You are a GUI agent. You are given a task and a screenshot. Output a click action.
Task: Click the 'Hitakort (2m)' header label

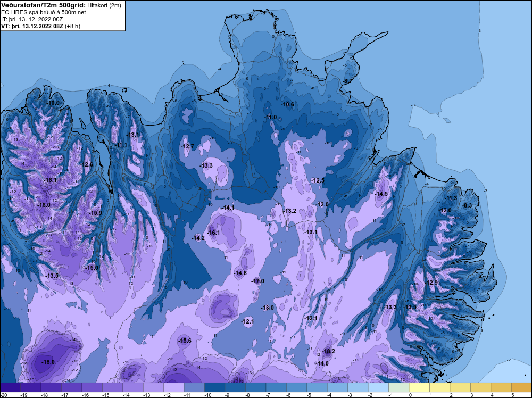pyautogui.click(x=104, y=5)
